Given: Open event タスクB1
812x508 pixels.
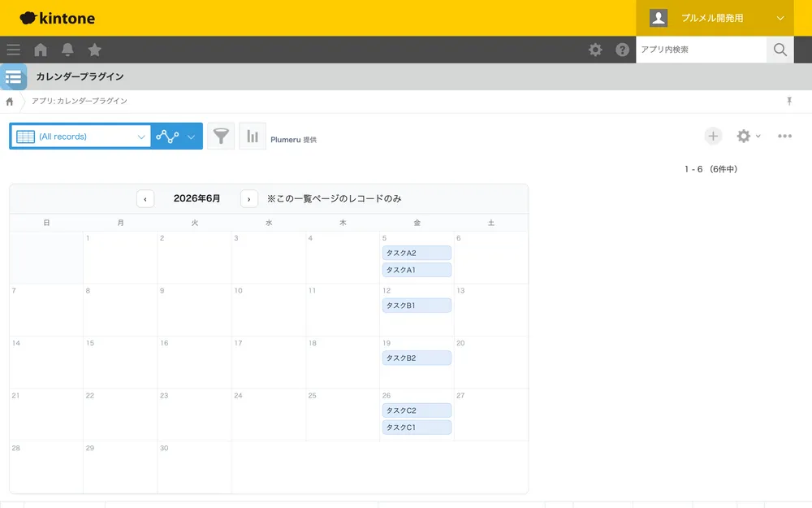Looking at the screenshot, I should coord(417,306).
